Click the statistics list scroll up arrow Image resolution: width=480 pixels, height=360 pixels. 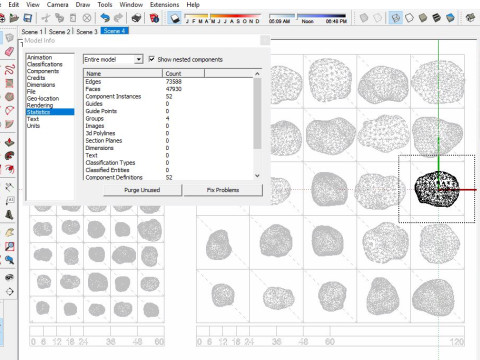pyautogui.click(x=257, y=73)
